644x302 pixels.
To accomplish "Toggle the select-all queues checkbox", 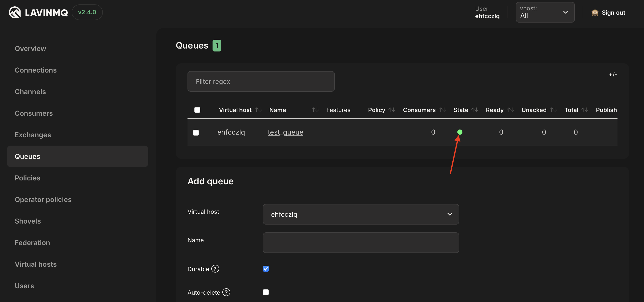I will (197, 110).
